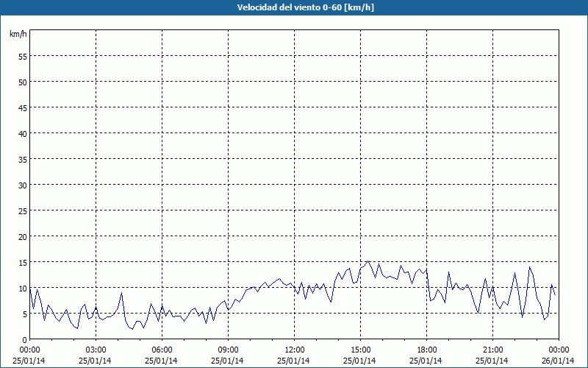Click the '0' y-axis label
The width and height of the screenshot is (588, 368).
(25, 340)
